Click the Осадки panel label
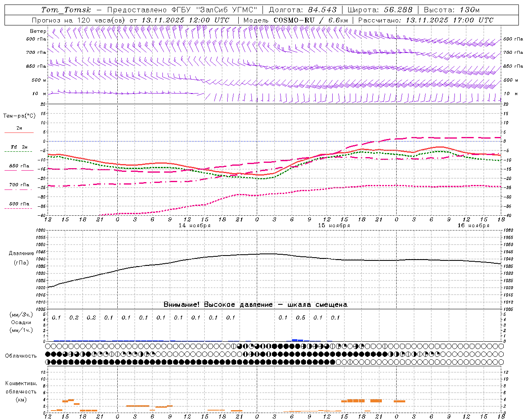The height and width of the screenshot is (420, 525). pos(21,322)
